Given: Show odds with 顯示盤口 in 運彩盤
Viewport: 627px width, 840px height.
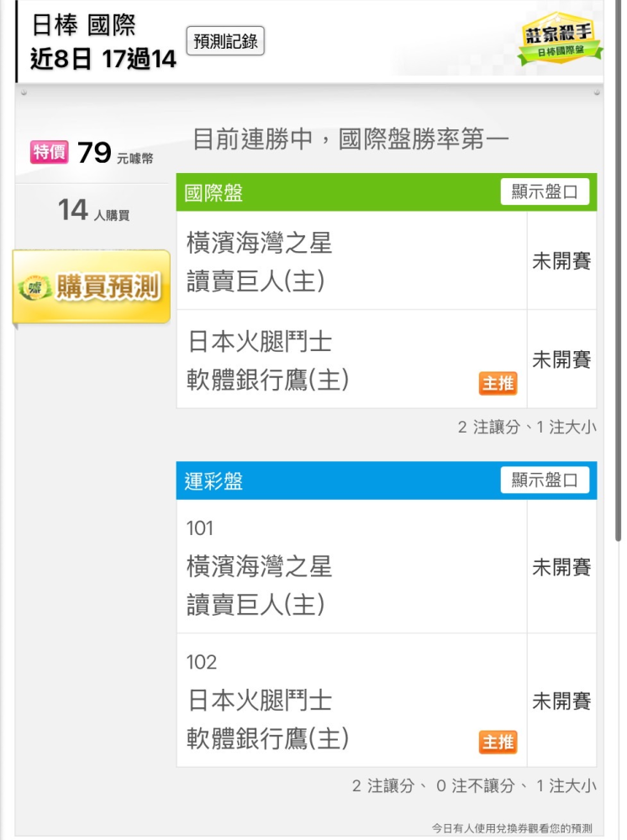Looking at the screenshot, I should pyautogui.click(x=545, y=480).
